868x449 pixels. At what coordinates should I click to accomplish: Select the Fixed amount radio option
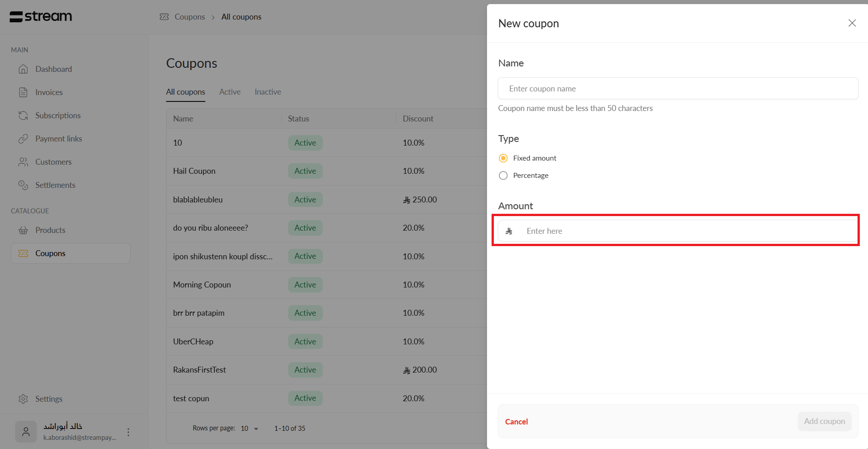(503, 158)
